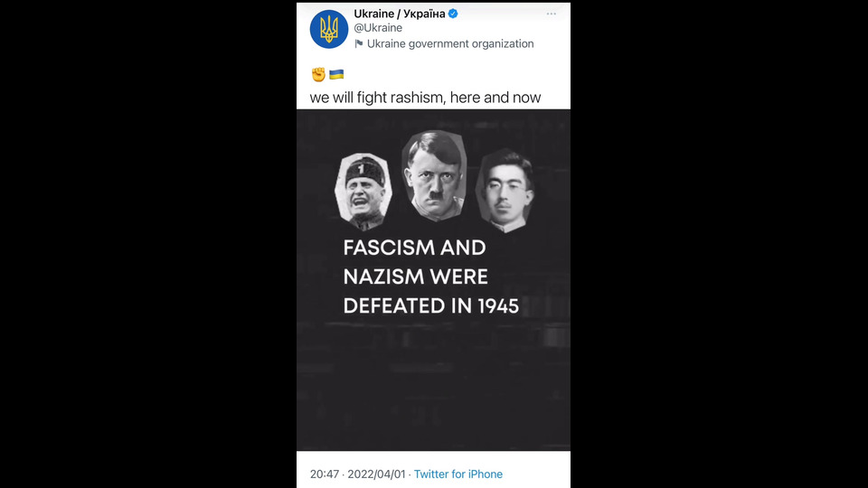Click the Ukrainian flag emoji
Viewport: 868px width, 488px height.
point(336,74)
